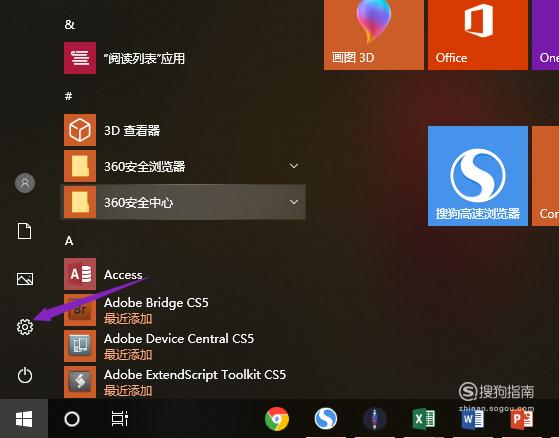Open Settings gear in Start sidebar

click(x=25, y=327)
